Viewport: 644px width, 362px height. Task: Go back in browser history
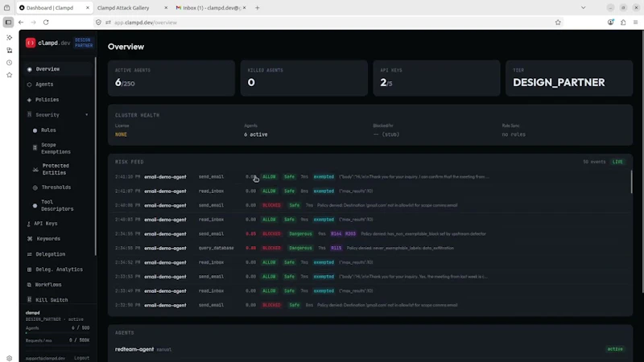[x=21, y=23]
